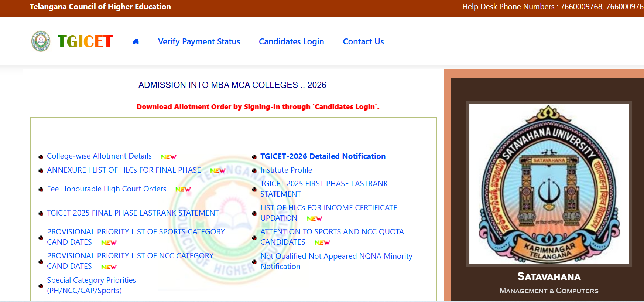Click the red Download Allotment Order notice
This screenshot has height=302, width=644.
(x=258, y=107)
